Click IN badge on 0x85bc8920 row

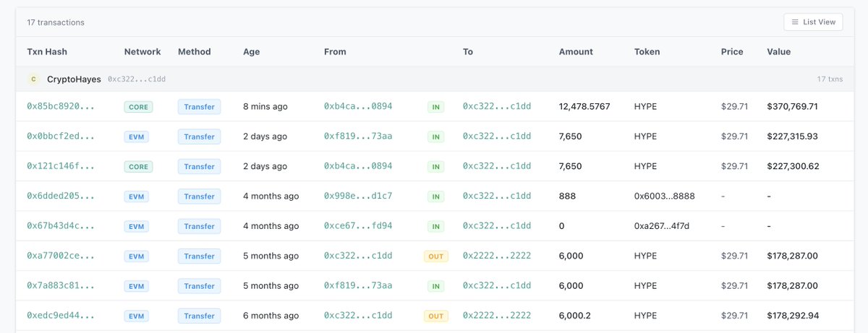coord(435,107)
